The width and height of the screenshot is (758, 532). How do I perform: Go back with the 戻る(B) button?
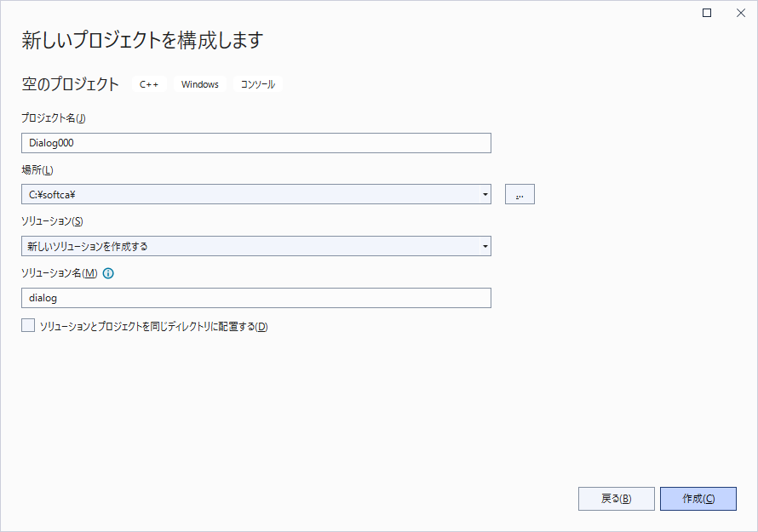[x=616, y=499]
